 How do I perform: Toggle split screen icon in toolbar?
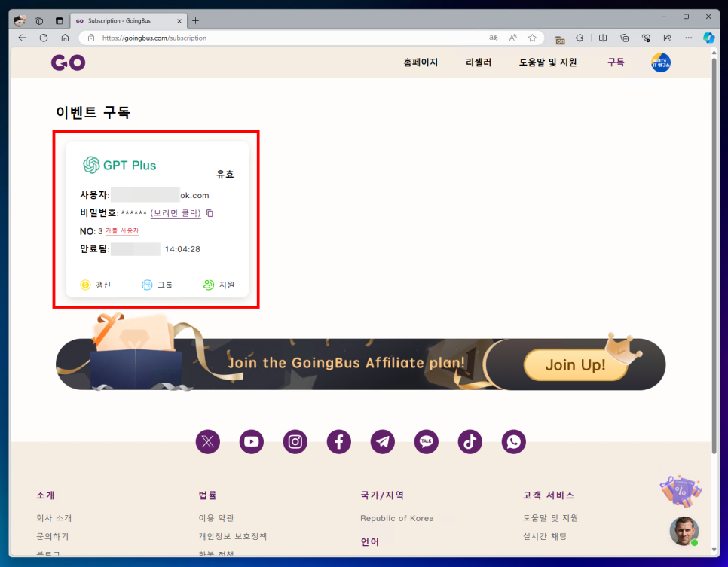(603, 38)
